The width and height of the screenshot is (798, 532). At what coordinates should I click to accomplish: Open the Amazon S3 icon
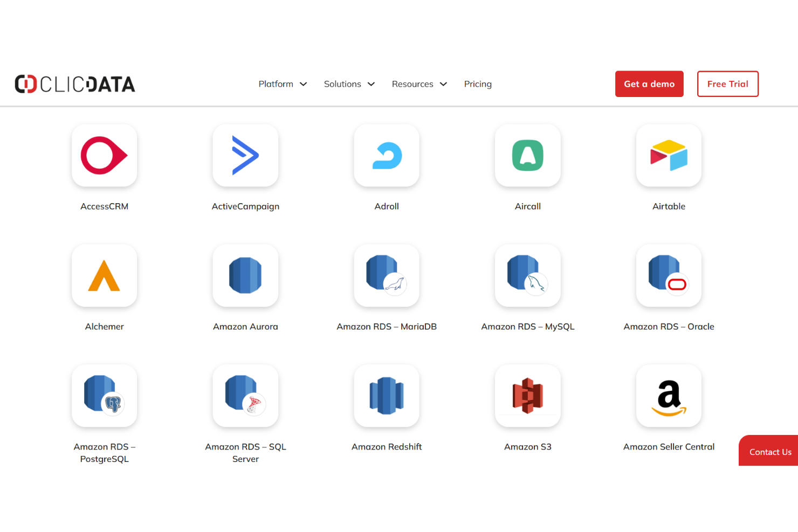528,396
